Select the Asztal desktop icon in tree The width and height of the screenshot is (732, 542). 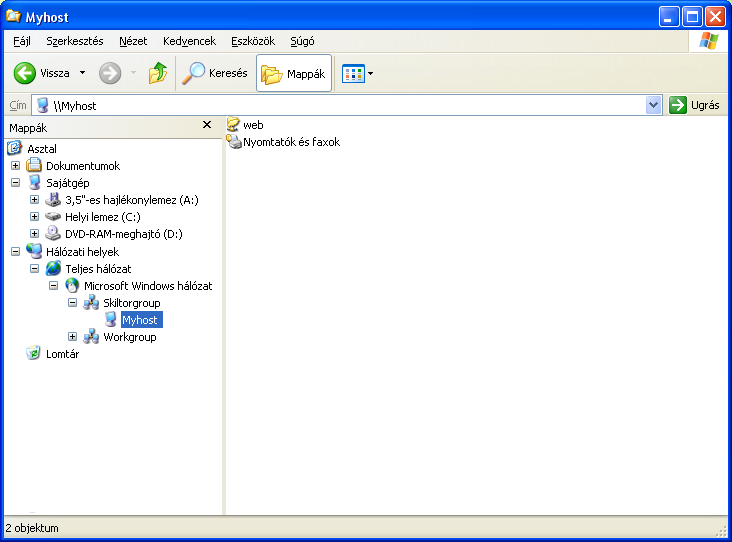14,148
